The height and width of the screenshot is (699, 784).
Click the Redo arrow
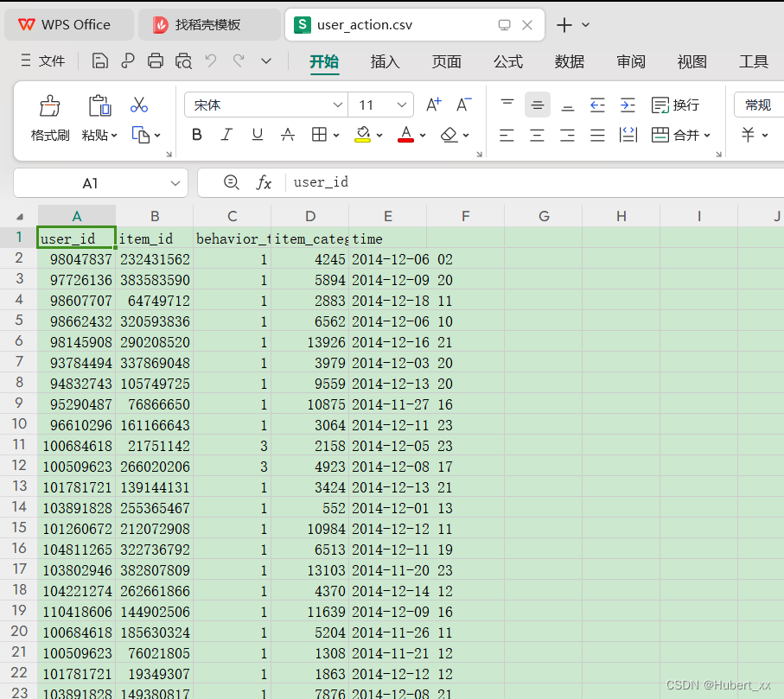(239, 61)
